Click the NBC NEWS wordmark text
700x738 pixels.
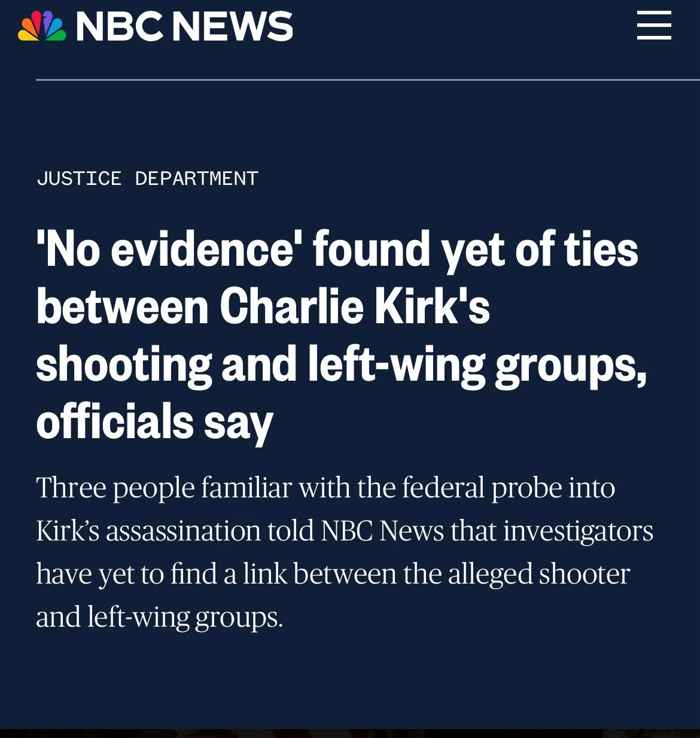pos(184,27)
